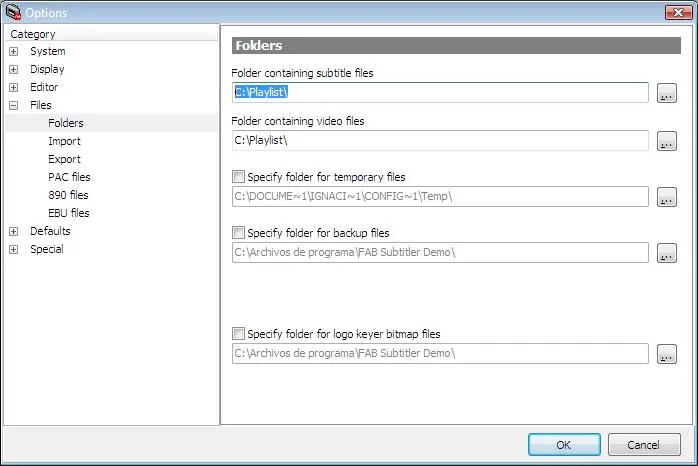
Task: Expand the System category node
Action: (x=13, y=51)
